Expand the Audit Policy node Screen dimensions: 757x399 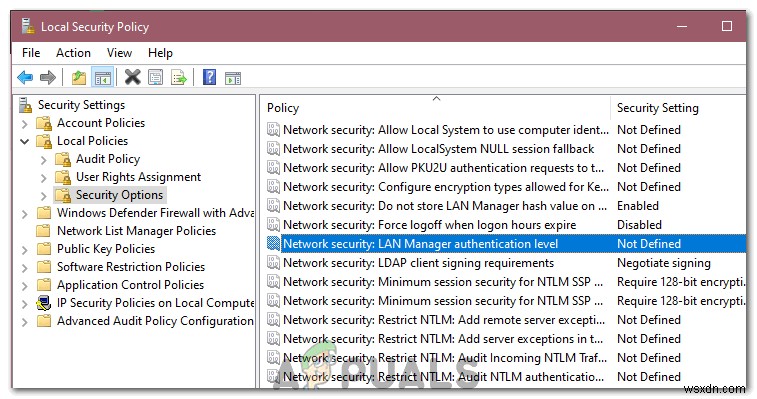[43, 160]
